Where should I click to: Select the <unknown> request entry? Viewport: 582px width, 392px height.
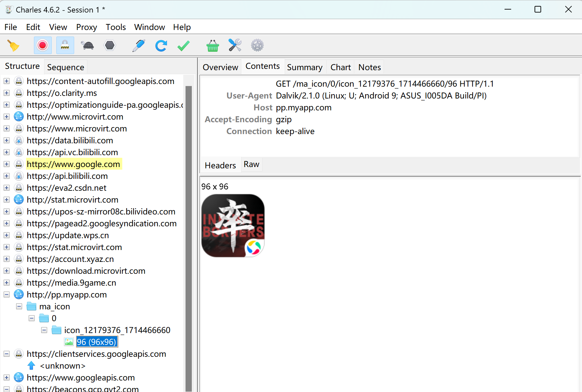(x=63, y=366)
